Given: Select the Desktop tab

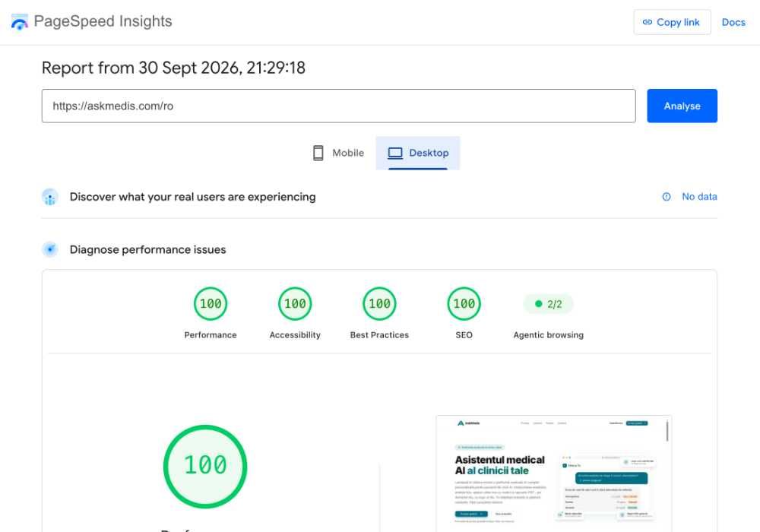Looking at the screenshot, I should pyautogui.click(x=418, y=153).
